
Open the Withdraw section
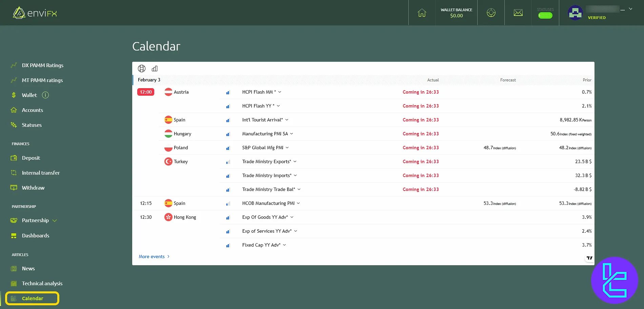pos(33,188)
